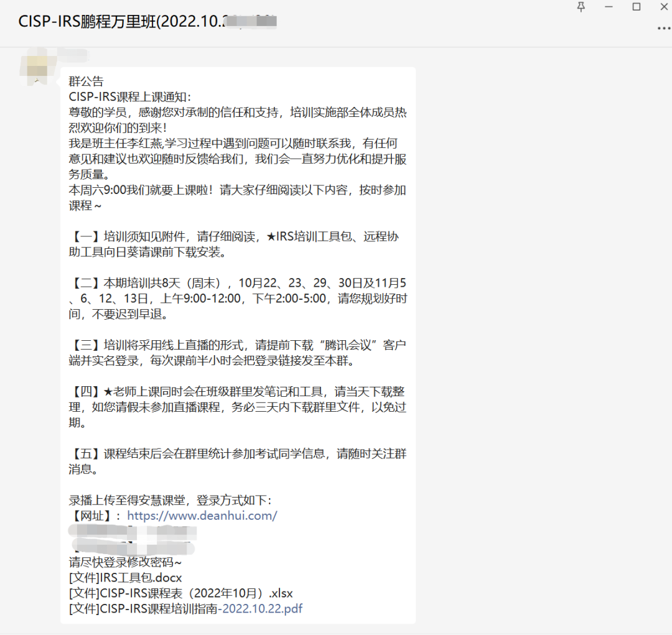
Task: Select the 【一】培训须知 paragraph in the notice
Action: [236, 244]
